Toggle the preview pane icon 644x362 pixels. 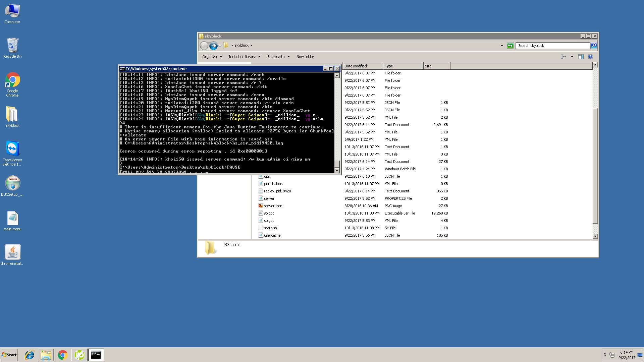pos(581,57)
